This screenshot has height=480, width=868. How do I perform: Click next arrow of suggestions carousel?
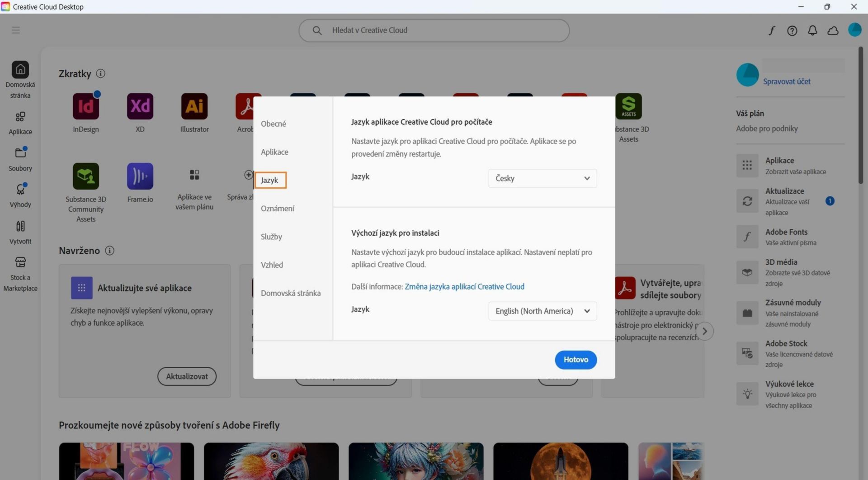click(704, 331)
